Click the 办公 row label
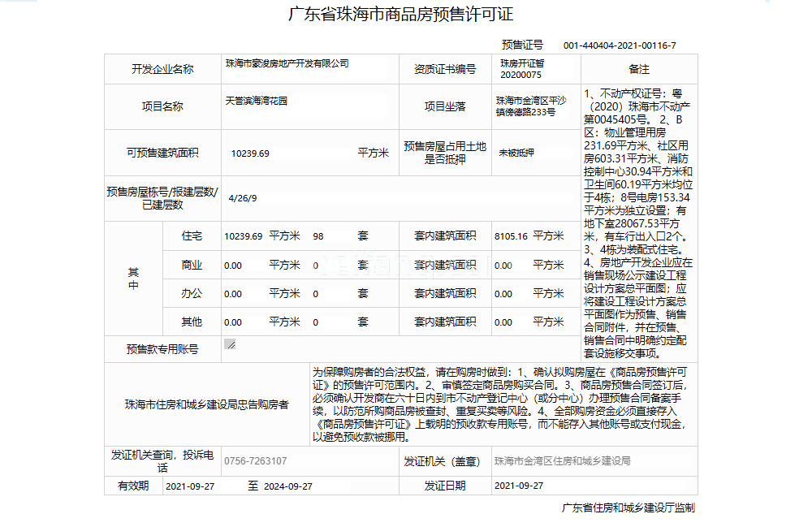 [x=192, y=293]
